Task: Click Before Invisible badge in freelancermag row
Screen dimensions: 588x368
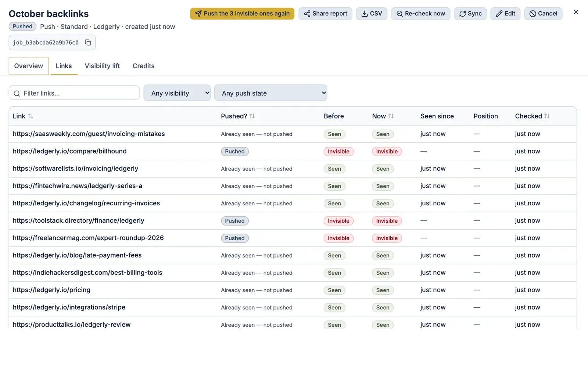Action: pyautogui.click(x=338, y=238)
